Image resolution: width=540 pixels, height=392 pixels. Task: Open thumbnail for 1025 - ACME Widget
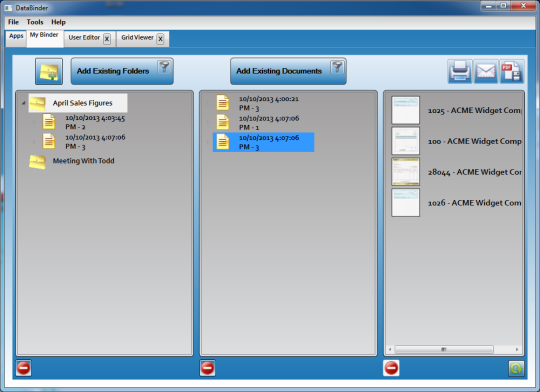405,110
